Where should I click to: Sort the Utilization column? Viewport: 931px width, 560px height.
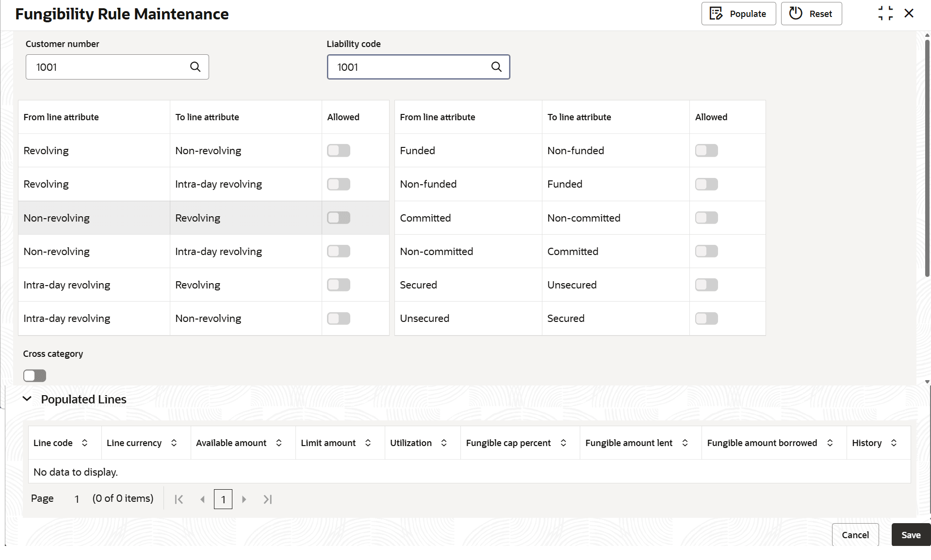coord(444,443)
